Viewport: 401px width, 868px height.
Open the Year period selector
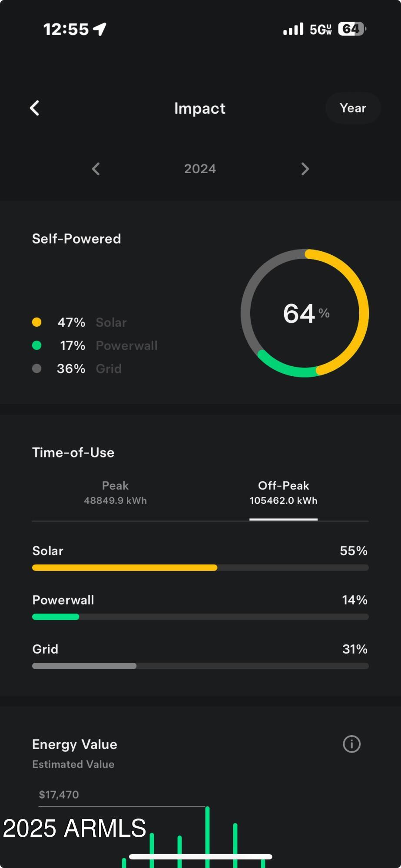(353, 108)
